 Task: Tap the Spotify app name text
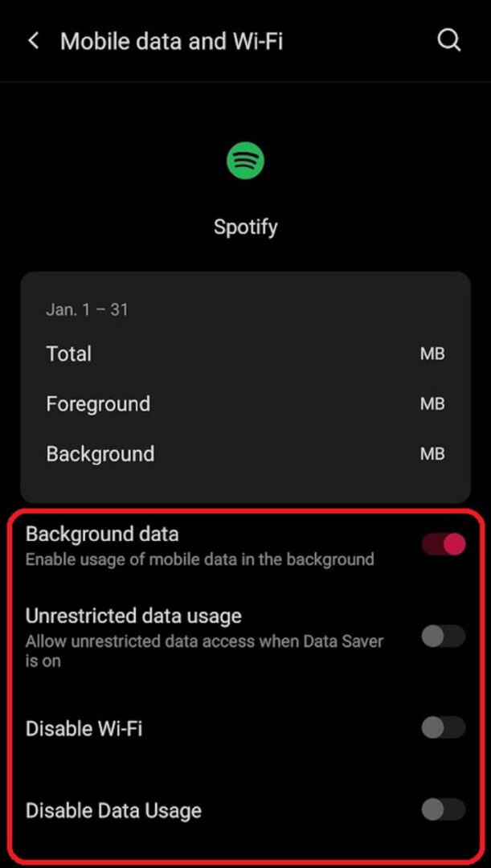click(x=245, y=227)
